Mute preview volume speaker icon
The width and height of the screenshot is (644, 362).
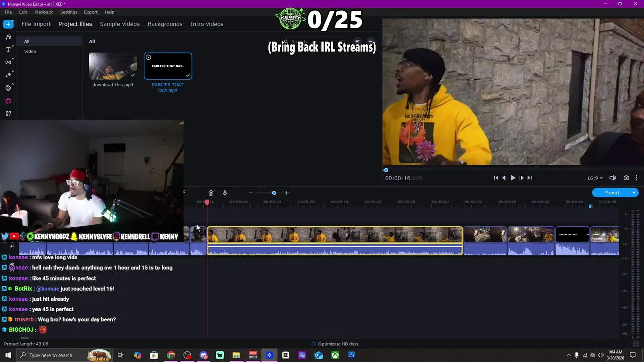pos(613,178)
